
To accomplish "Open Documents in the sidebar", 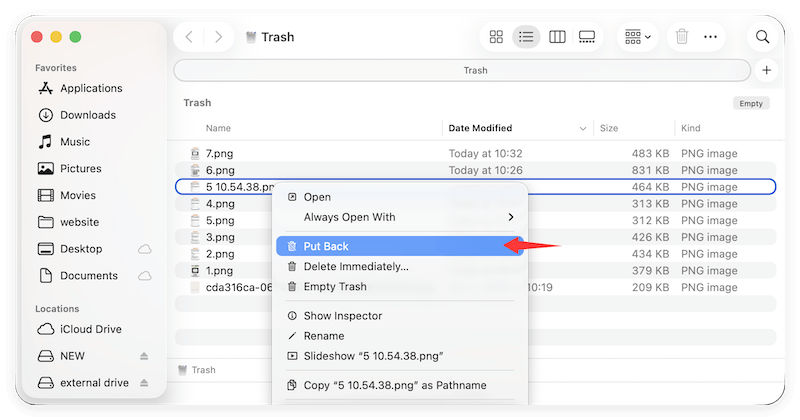I will pos(78,276).
